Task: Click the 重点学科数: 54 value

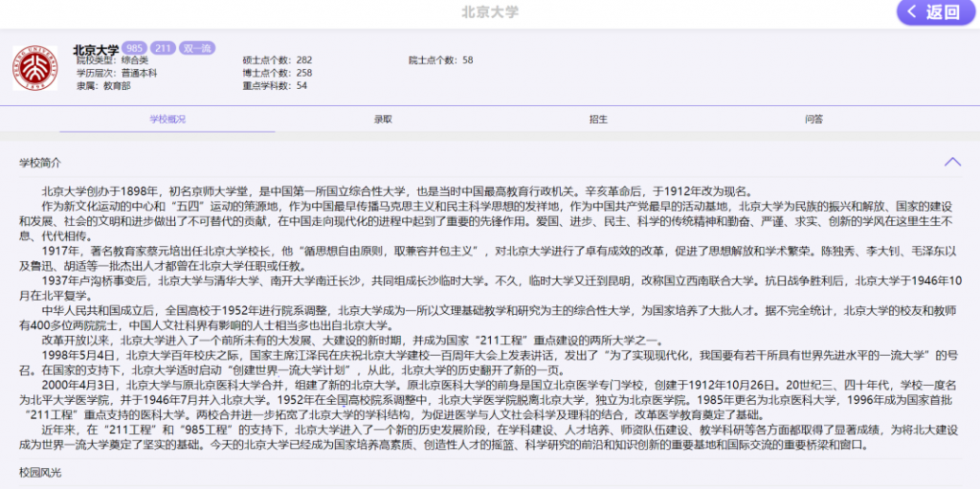Action: [275, 86]
